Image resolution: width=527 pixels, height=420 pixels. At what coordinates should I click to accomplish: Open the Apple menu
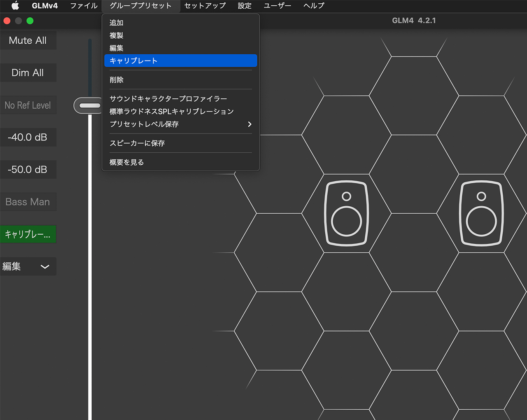pyautogui.click(x=15, y=6)
